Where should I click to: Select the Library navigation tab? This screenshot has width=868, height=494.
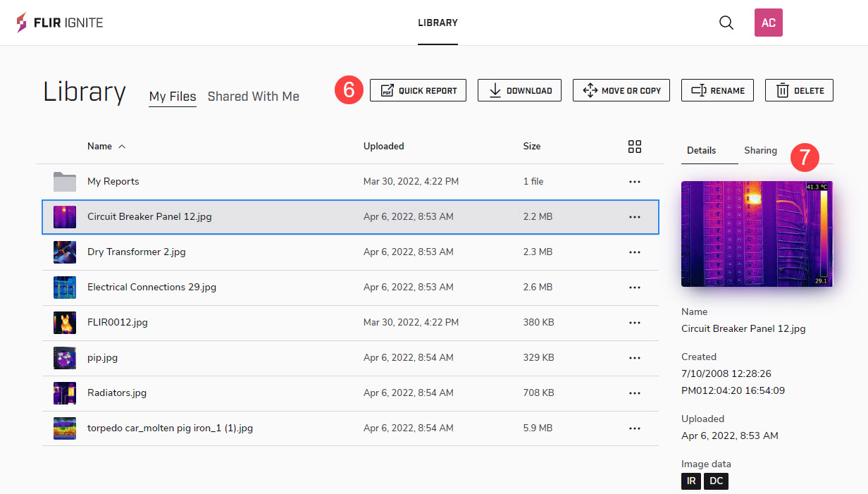pyautogui.click(x=438, y=23)
